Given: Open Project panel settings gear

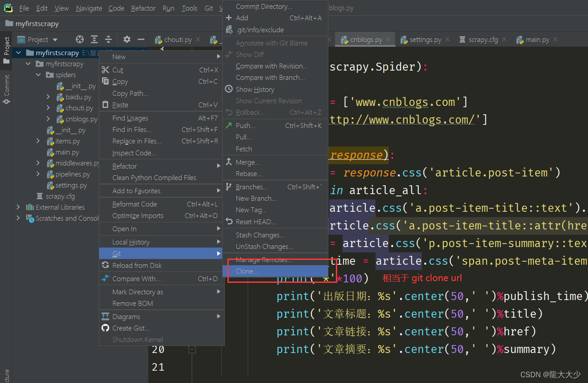Looking at the screenshot, I should [x=127, y=39].
